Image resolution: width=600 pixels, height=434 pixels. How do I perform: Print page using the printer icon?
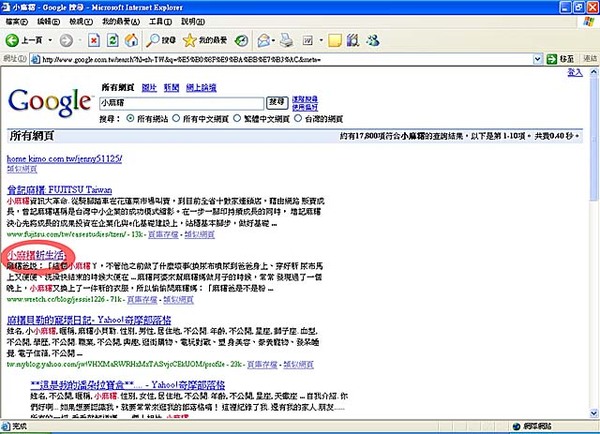coord(286,40)
